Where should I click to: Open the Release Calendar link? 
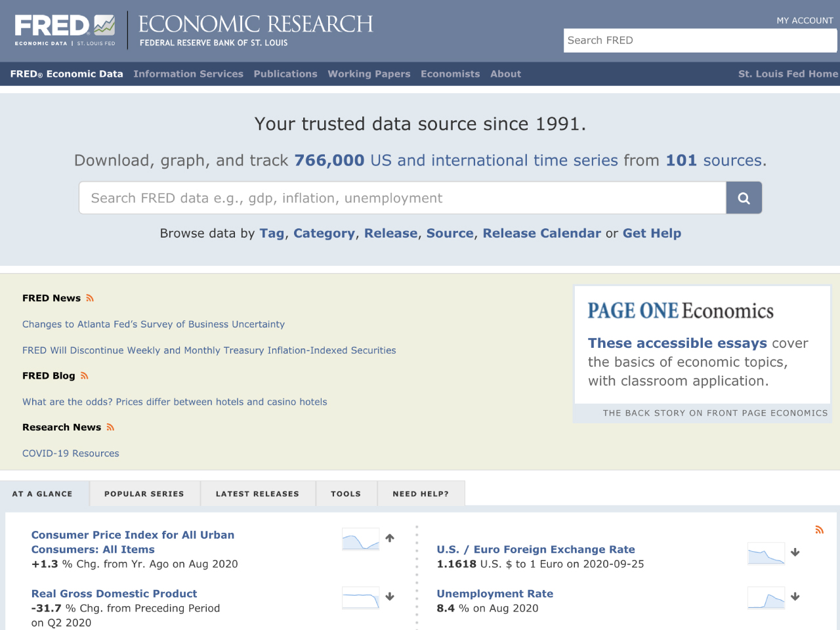[x=541, y=233]
